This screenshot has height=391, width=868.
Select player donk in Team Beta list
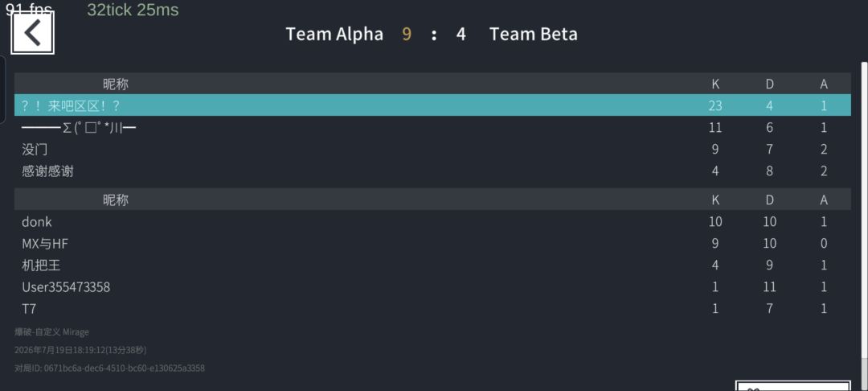point(432,221)
